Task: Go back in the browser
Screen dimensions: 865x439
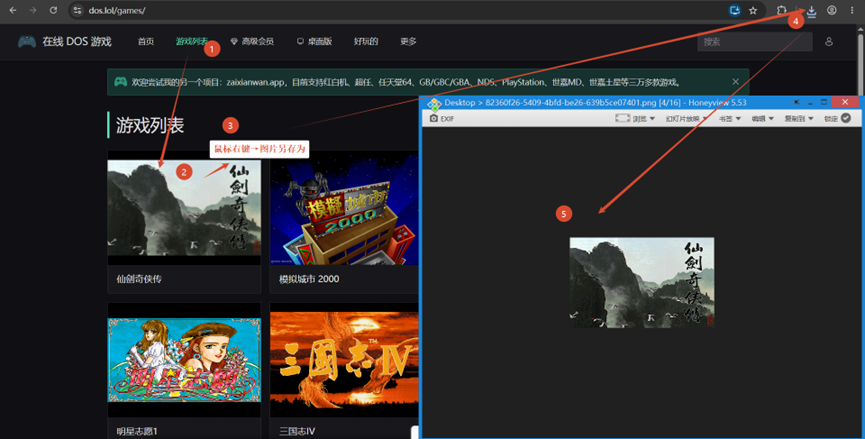Action: coord(13,10)
